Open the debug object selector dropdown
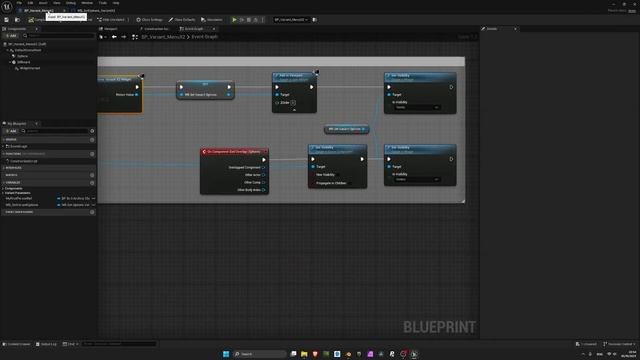Viewport: 640px width, 360px height. click(291, 20)
